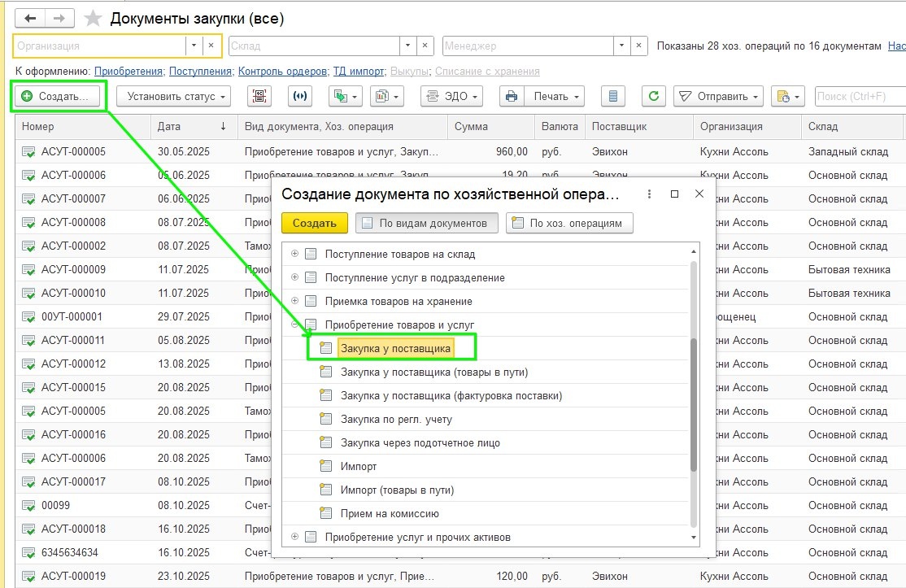Image resolution: width=906 pixels, height=588 pixels.
Task: Click scroll-down arrow of dialog list
Action: [694, 538]
